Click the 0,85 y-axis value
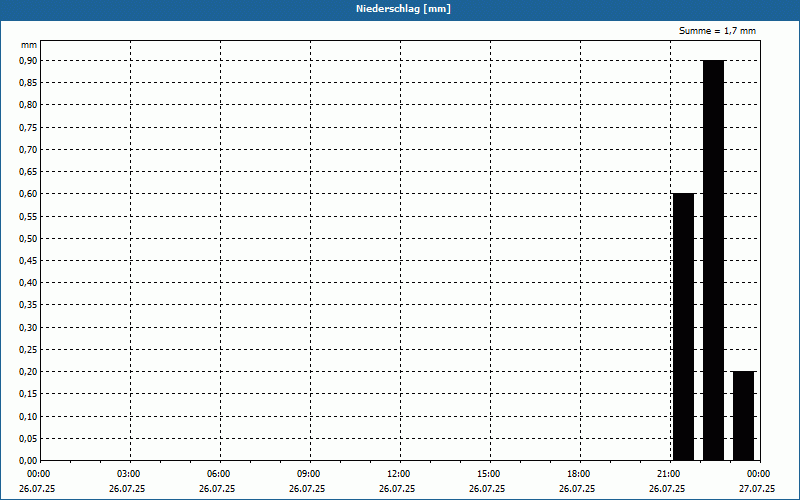Screen dimensions: 800x500 pyautogui.click(x=28, y=83)
